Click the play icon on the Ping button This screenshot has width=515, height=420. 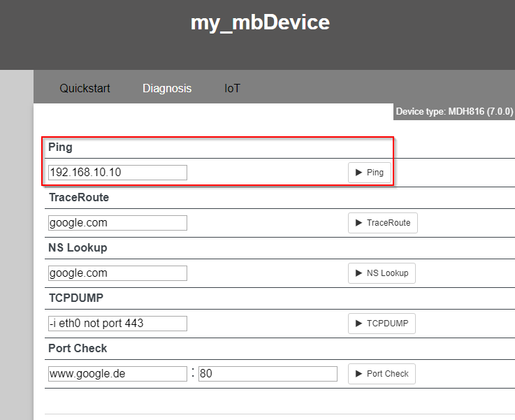coord(358,173)
